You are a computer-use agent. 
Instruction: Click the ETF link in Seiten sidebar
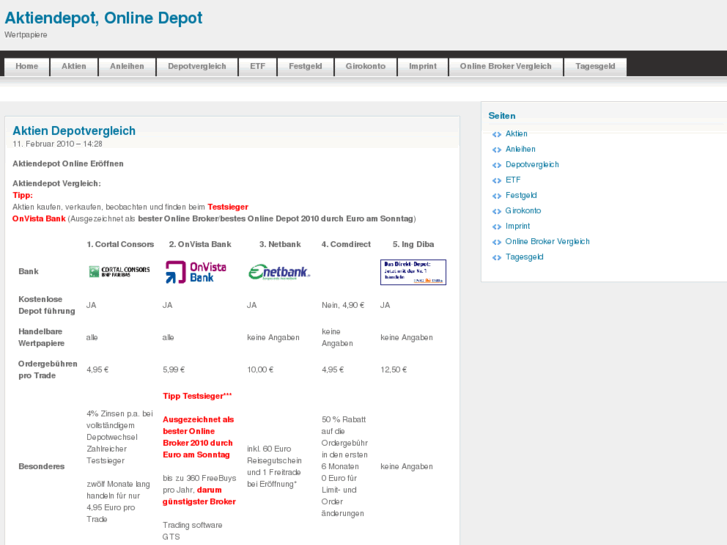pos(513,180)
